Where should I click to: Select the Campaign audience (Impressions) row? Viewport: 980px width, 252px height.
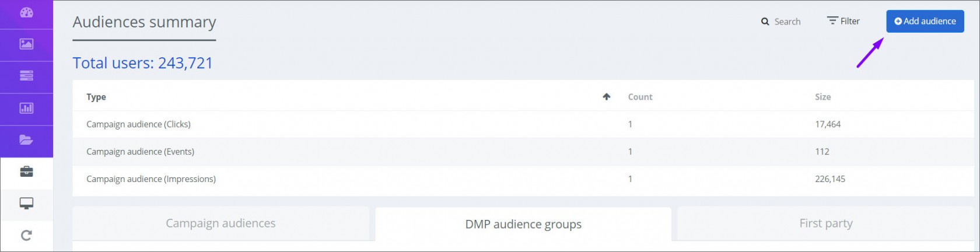pos(523,179)
